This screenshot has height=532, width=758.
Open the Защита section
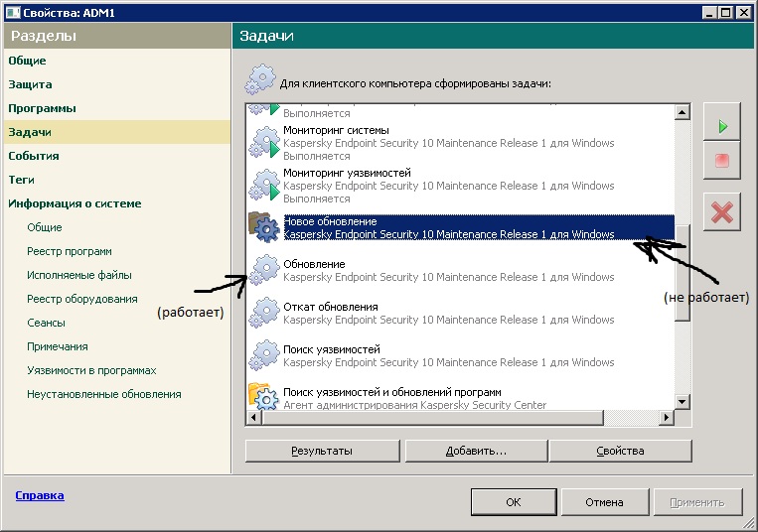[x=30, y=84]
